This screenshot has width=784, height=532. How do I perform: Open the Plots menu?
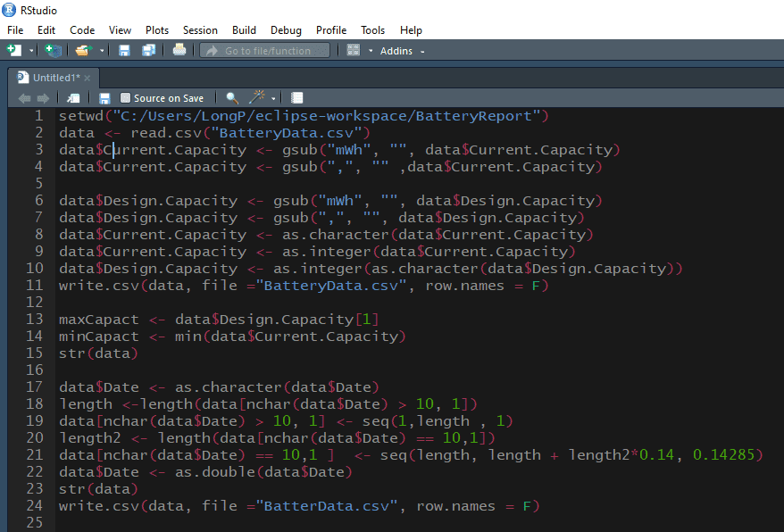tap(157, 30)
